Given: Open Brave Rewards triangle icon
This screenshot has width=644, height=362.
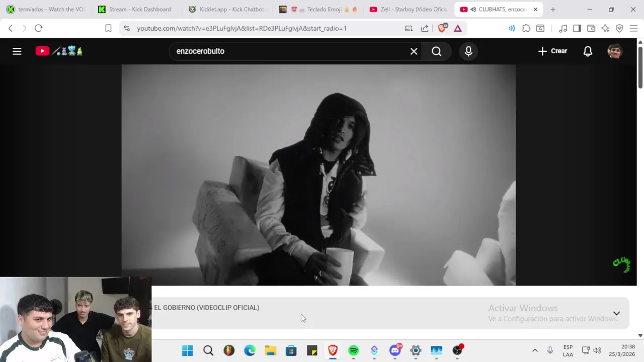Looking at the screenshot, I should click(x=458, y=29).
